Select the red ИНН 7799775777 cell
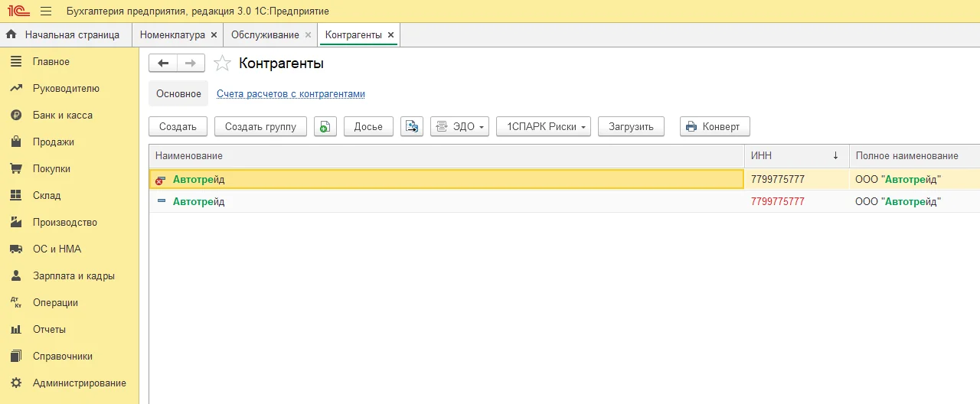 pyautogui.click(x=778, y=201)
